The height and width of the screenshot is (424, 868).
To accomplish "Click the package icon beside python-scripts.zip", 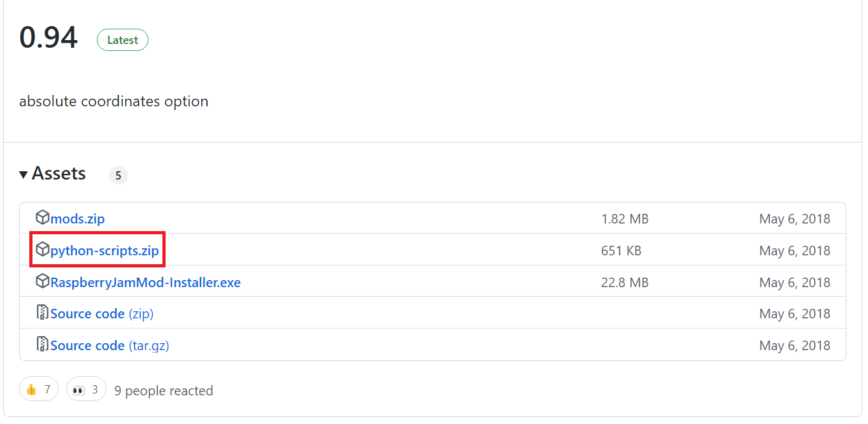I will [x=42, y=250].
